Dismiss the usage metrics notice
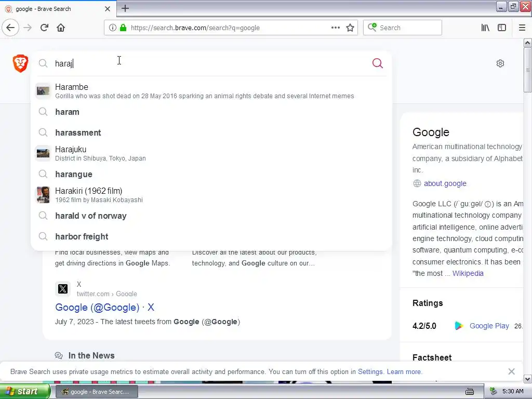Viewport: 532px width, 399px height. click(511, 371)
